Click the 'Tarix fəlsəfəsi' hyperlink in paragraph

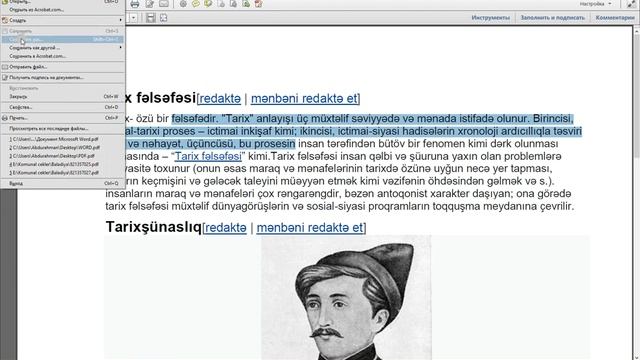tap(208, 156)
